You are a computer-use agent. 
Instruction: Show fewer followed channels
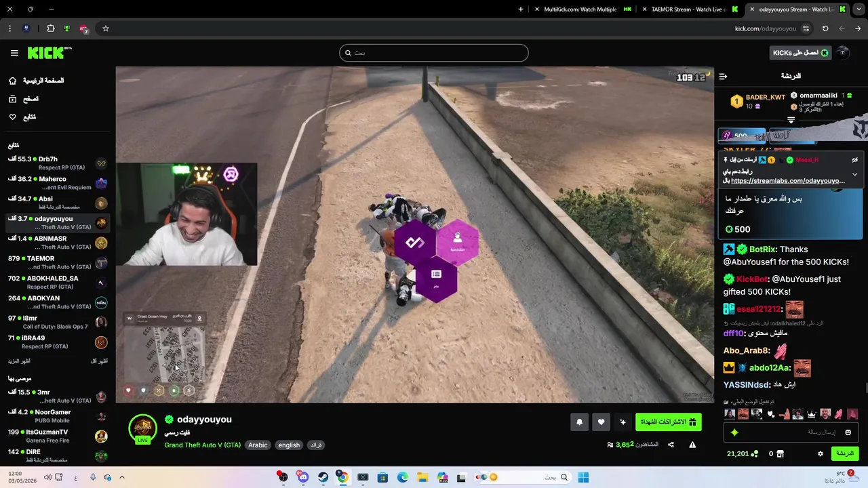point(99,361)
